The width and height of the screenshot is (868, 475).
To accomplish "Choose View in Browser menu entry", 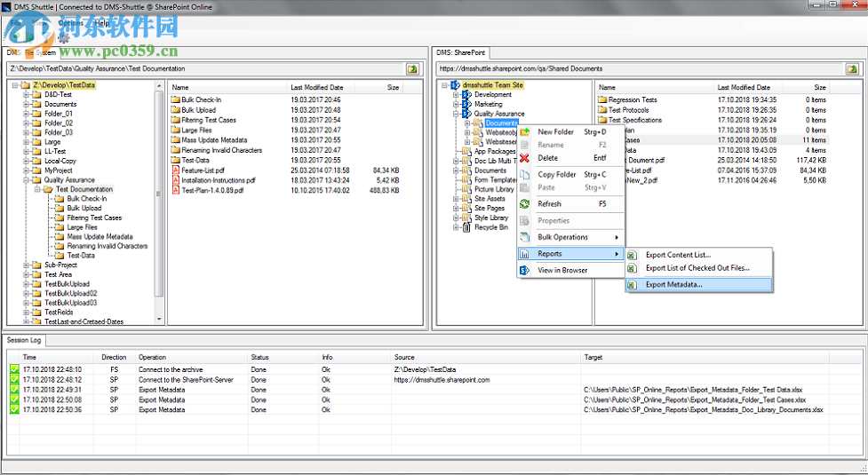I will tap(570, 270).
